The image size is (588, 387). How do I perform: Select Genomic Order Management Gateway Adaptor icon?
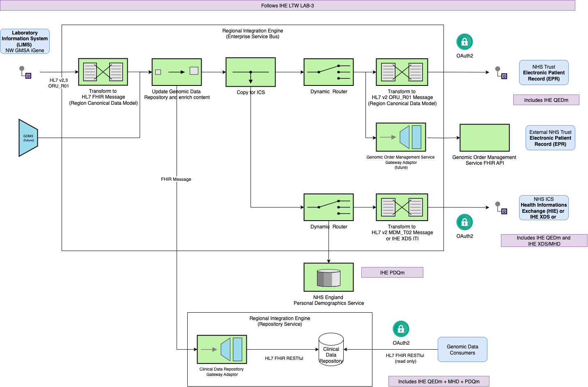coord(401,137)
